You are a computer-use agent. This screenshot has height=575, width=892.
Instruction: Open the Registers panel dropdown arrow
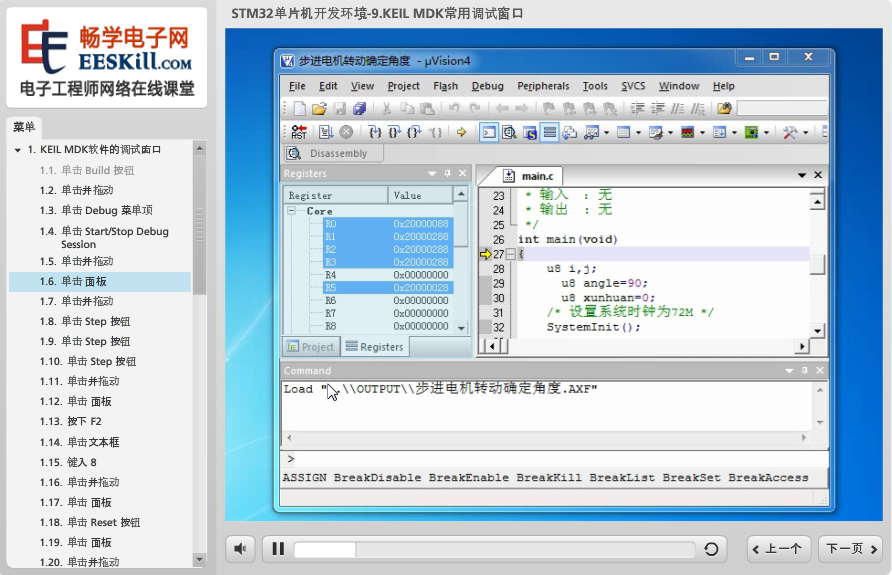coord(432,173)
